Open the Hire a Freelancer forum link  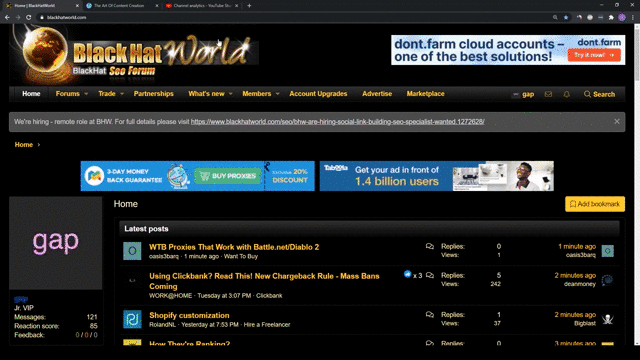click(267, 324)
